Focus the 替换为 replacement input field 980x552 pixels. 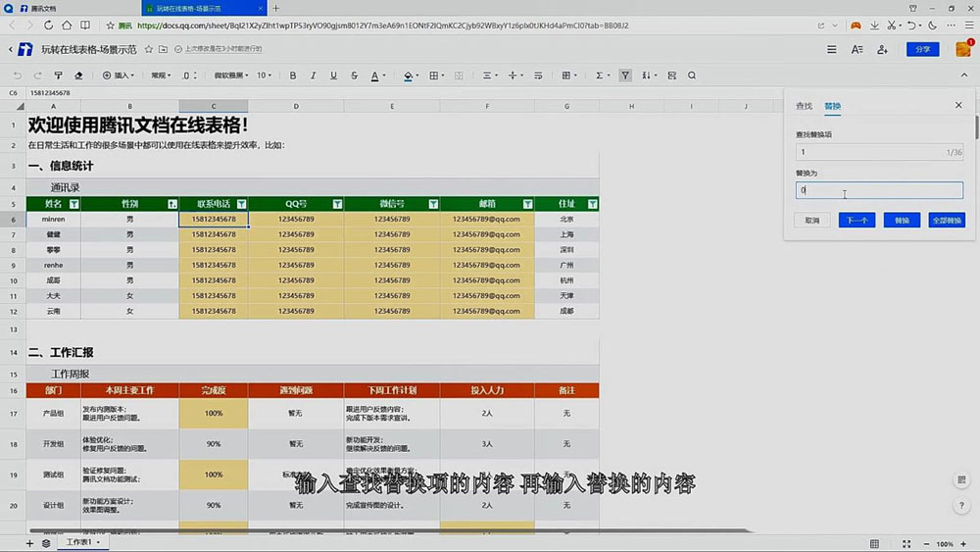click(x=879, y=190)
